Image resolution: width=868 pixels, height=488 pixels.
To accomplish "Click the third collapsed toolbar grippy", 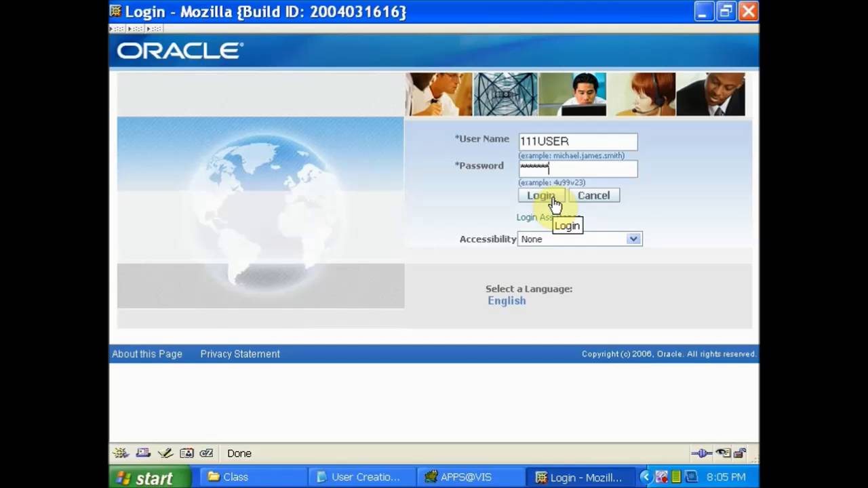I will tap(155, 29).
